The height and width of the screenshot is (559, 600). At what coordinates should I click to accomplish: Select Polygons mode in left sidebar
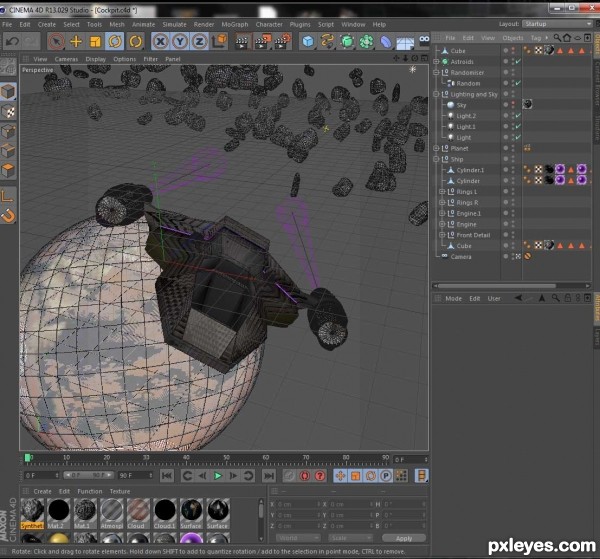pyautogui.click(x=8, y=170)
